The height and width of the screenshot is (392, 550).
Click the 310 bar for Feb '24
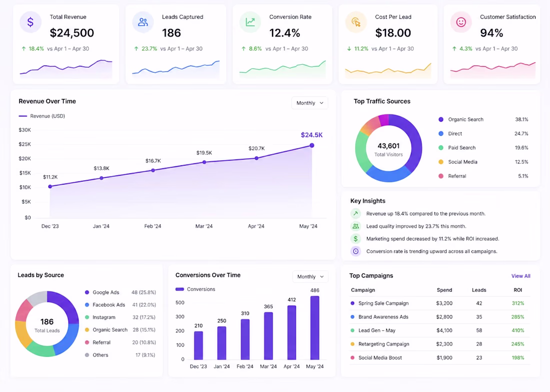(x=245, y=339)
